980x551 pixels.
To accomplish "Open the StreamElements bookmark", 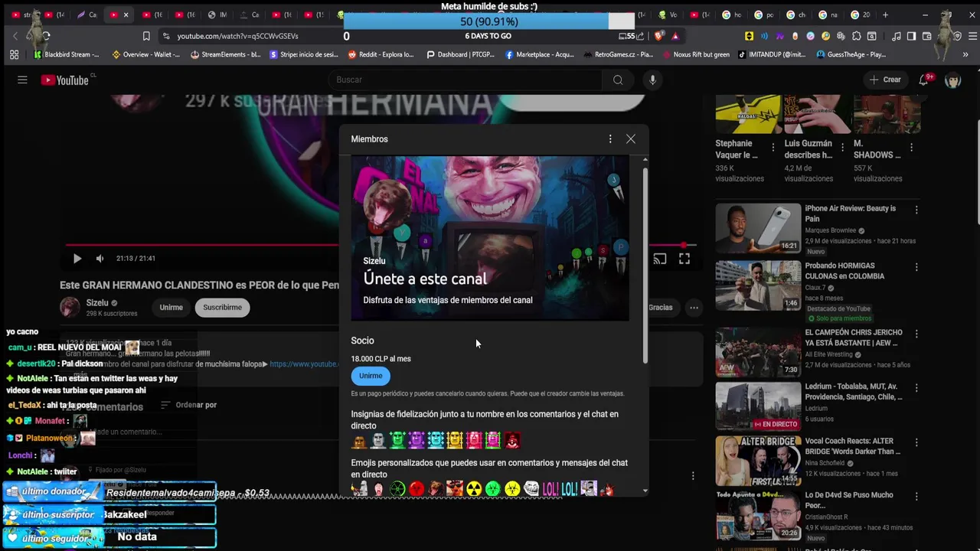I will [x=226, y=54].
